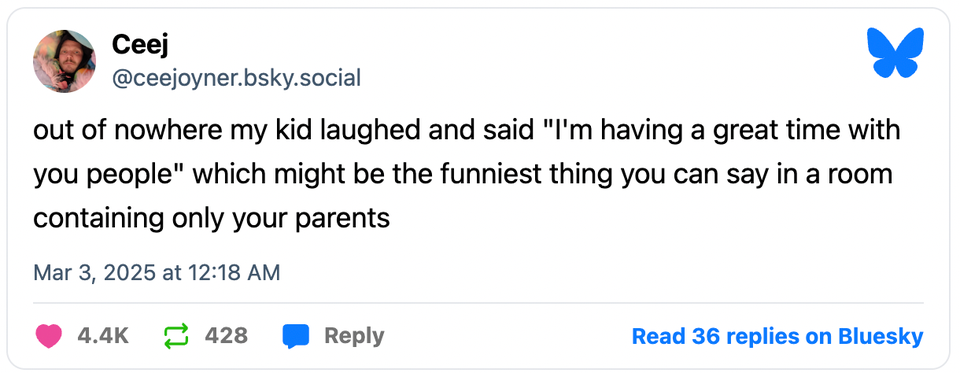Open the @ceejoyner.bsky.social handle
The image size is (960, 373).
pyautogui.click(x=236, y=78)
